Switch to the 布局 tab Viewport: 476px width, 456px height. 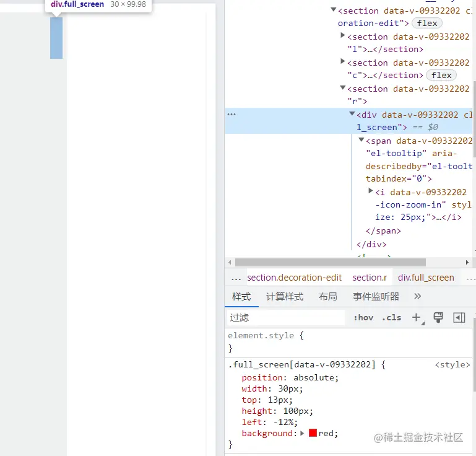[x=328, y=297]
